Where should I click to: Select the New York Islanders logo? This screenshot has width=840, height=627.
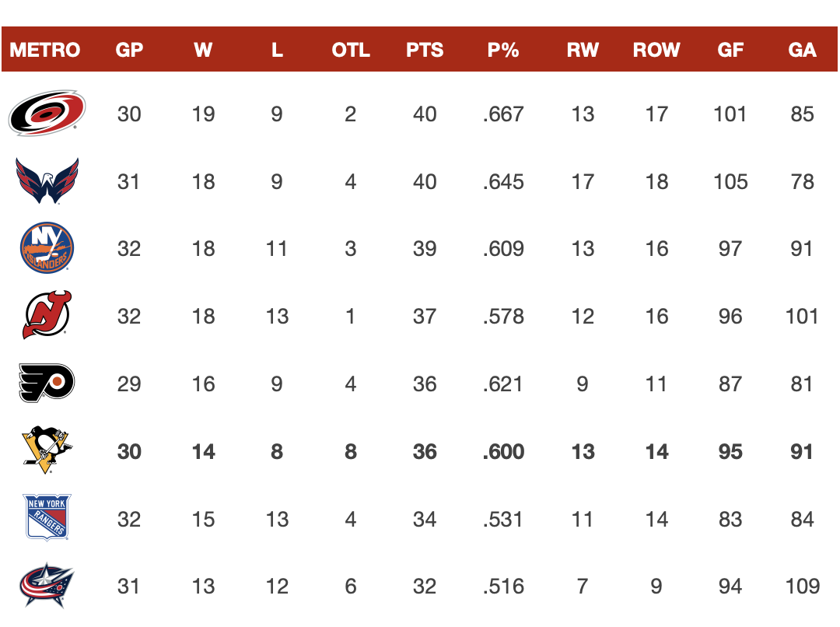[47, 249]
